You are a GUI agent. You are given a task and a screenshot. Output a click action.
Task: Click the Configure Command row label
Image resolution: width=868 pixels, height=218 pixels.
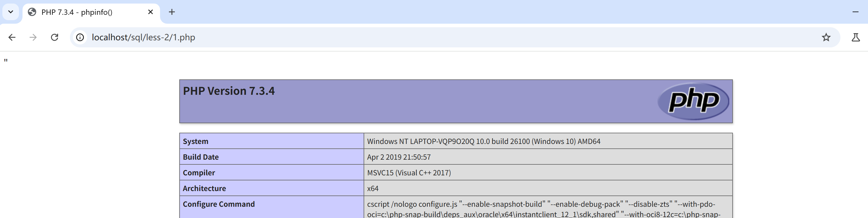[219, 204]
